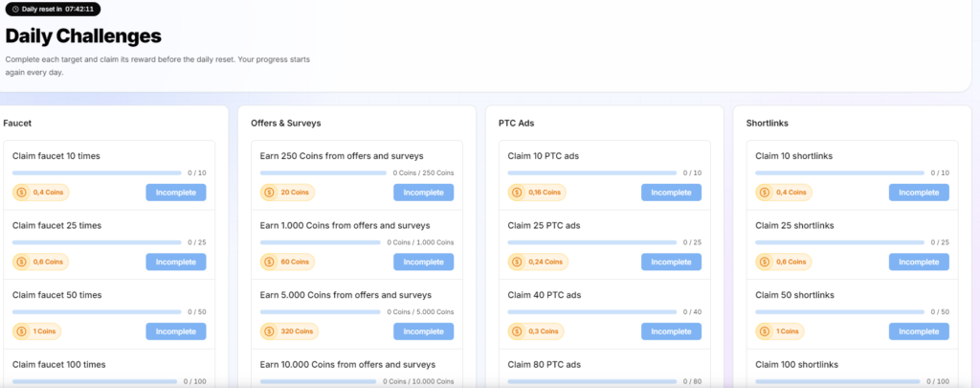This screenshot has height=388, width=980.
Task: Click the PTC Ads section title
Action: coord(516,124)
